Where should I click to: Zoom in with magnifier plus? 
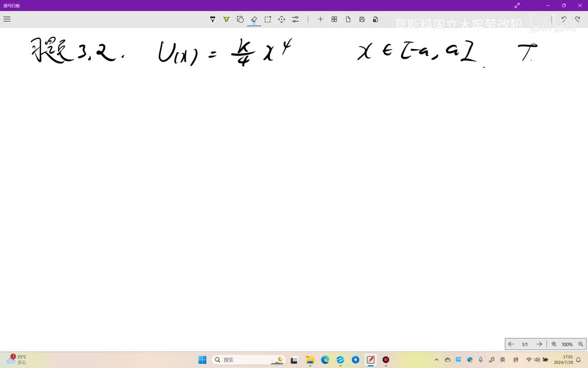tap(554, 344)
